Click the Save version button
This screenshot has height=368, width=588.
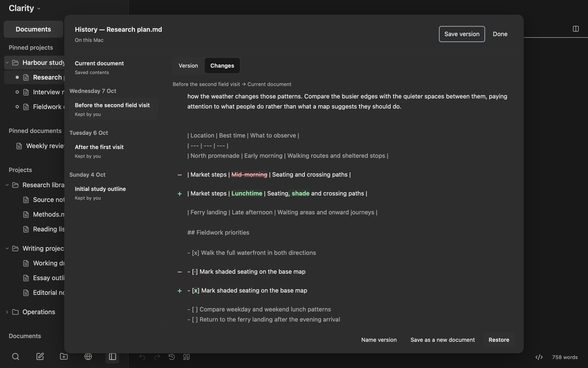click(x=462, y=34)
